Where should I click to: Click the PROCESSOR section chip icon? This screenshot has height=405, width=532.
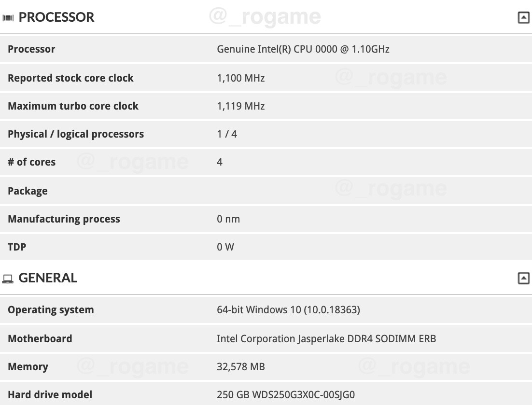8,17
